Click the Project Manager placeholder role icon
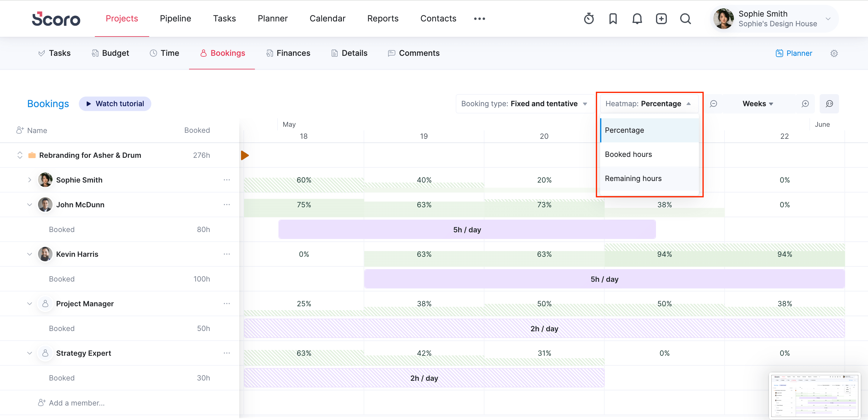Image resolution: width=868 pixels, height=420 pixels. tap(45, 304)
